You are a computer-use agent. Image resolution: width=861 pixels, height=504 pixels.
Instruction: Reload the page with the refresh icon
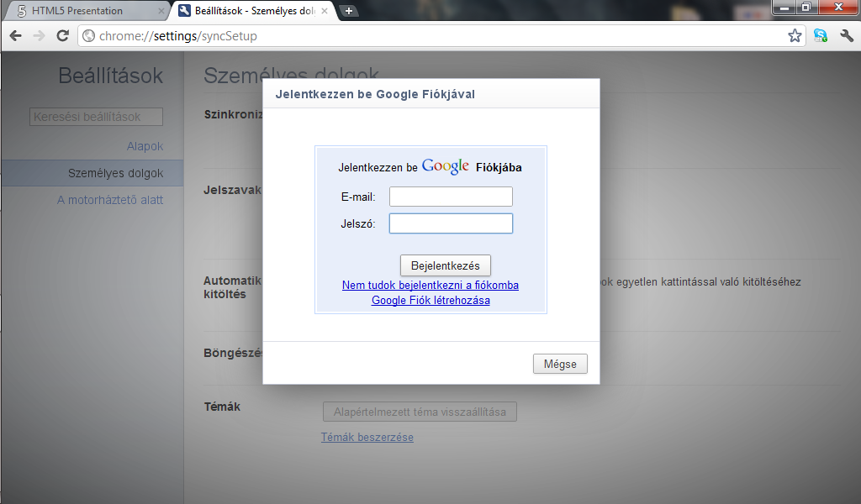coord(62,35)
